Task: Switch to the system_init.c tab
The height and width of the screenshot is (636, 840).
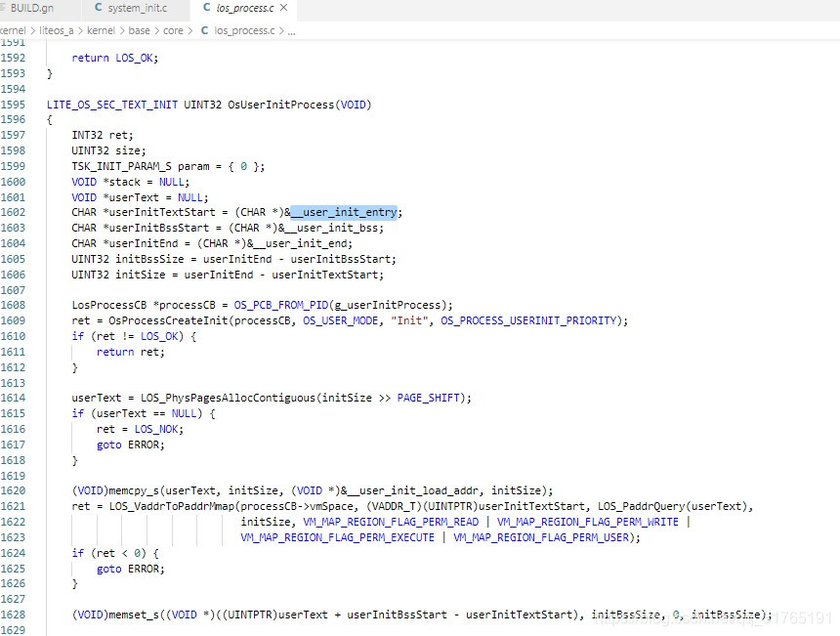Action: point(137,8)
